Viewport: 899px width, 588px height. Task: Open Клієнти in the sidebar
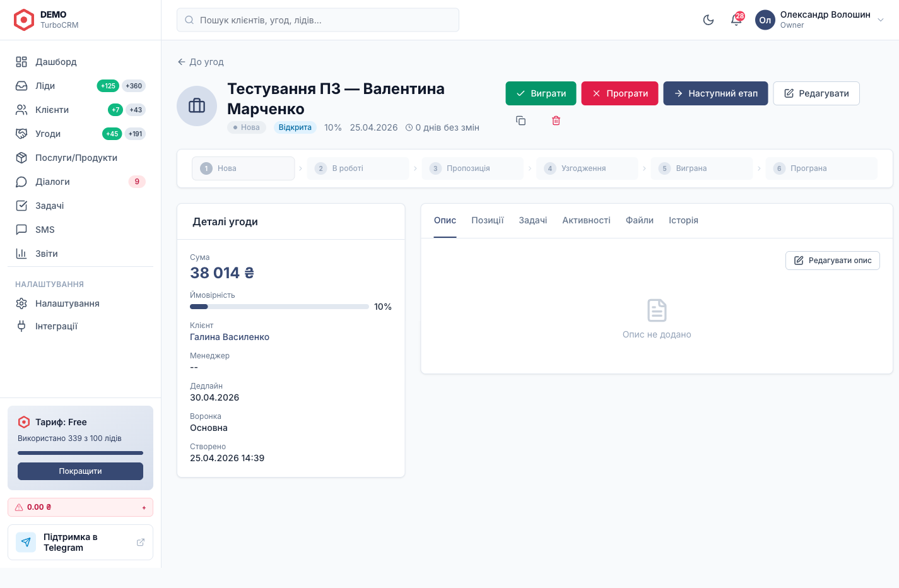(80, 110)
